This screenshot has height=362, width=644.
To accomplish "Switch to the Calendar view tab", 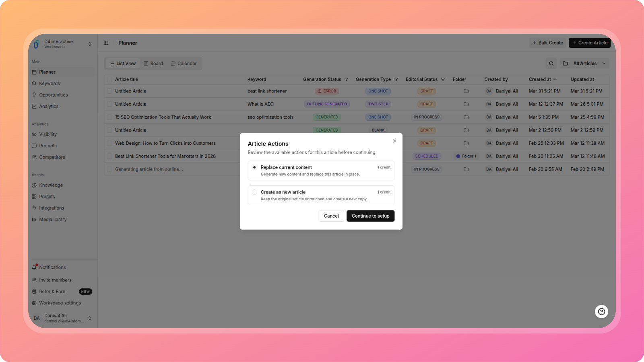I will 184,64.
